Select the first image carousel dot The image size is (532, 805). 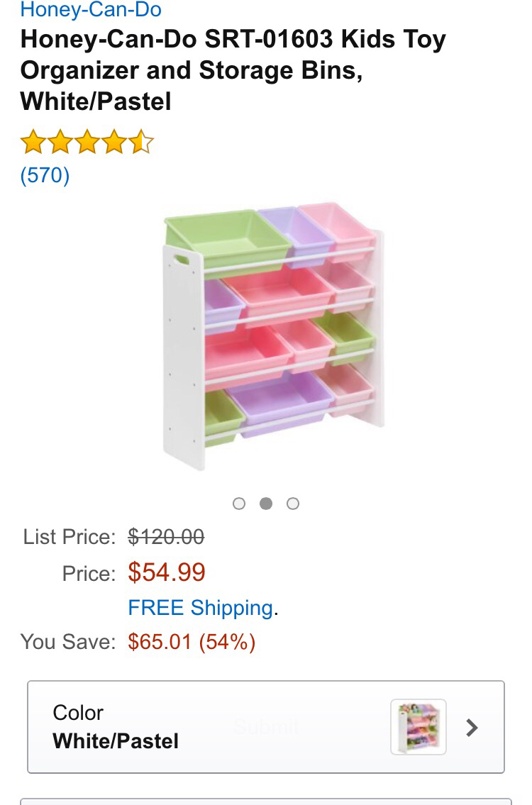(239, 504)
